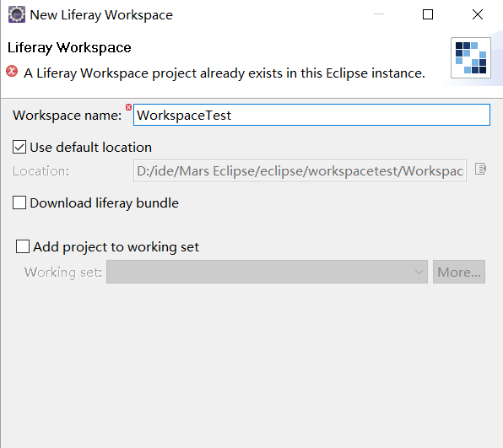
Task: Click the 'already exists' error message text
Action: tap(224, 73)
